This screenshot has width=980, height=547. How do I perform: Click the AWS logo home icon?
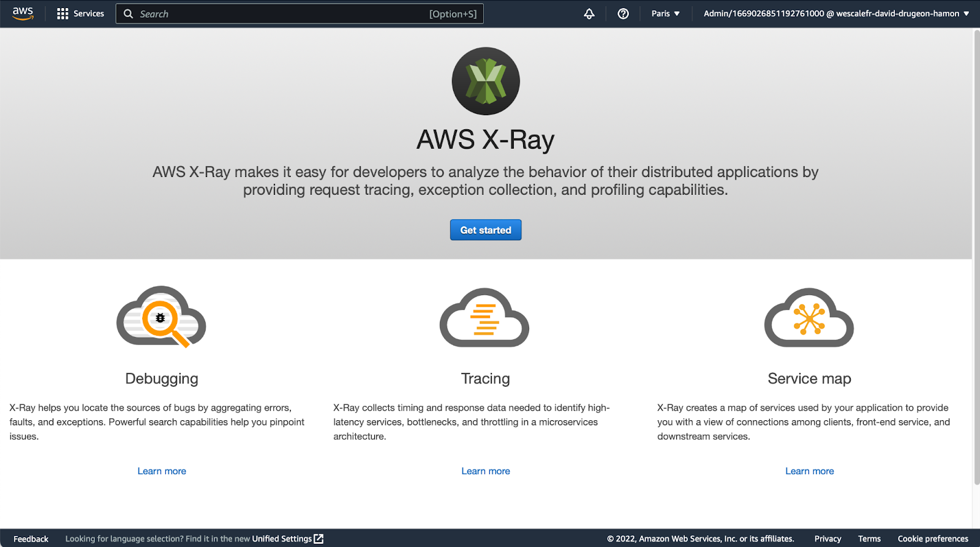[x=23, y=13]
